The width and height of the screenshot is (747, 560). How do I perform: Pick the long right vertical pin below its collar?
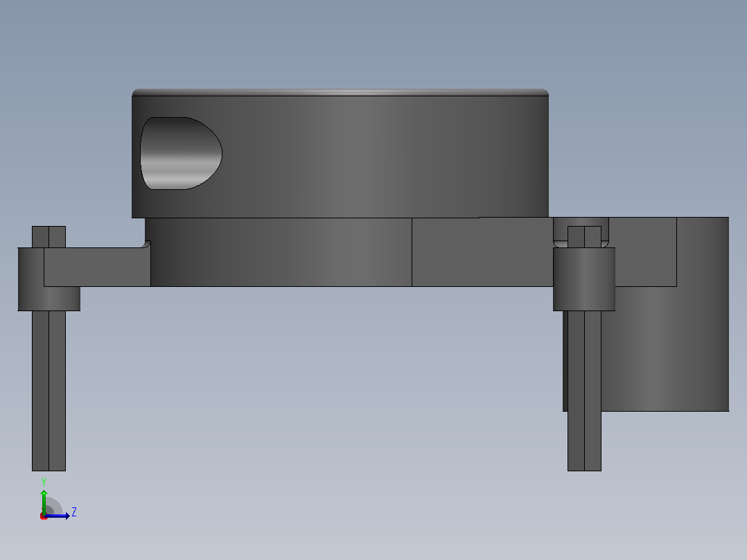[584, 391]
